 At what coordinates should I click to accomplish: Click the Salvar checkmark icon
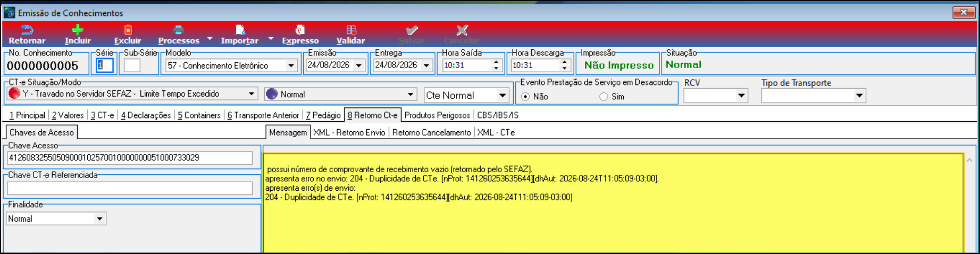point(412,30)
